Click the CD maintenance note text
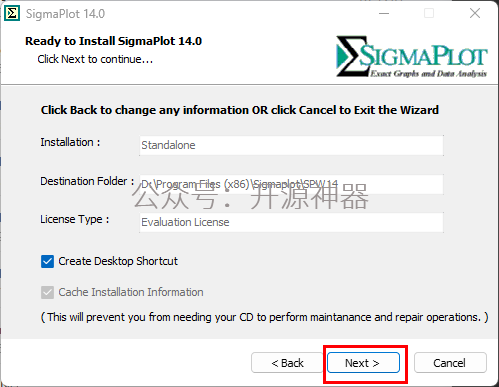Screen dimensions: 499x387 264,317
